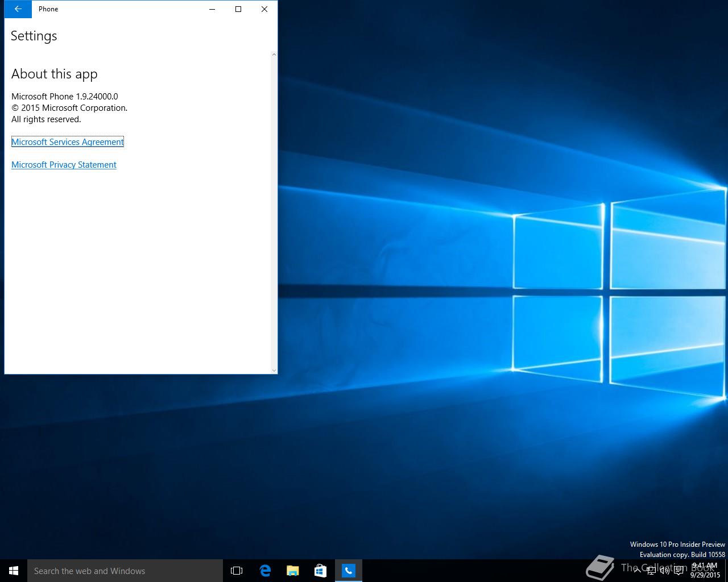Viewport: 728px width, 582px height.
Task: Click the About this app heading
Action: coord(55,74)
